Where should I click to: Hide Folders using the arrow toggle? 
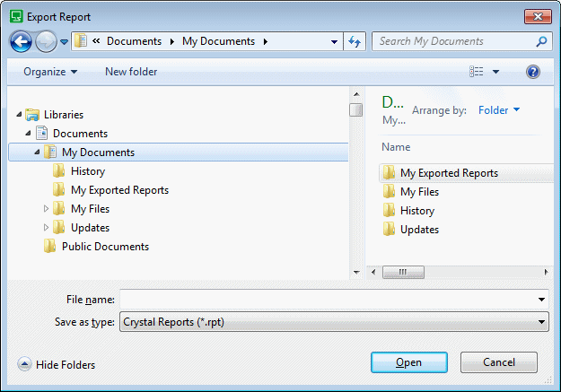tap(24, 364)
